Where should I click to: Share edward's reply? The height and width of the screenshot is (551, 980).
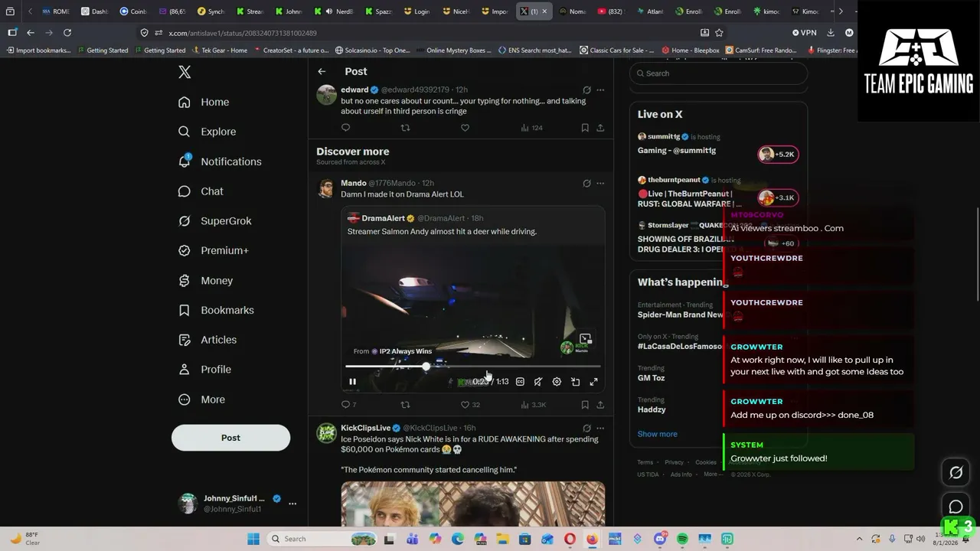pos(600,128)
